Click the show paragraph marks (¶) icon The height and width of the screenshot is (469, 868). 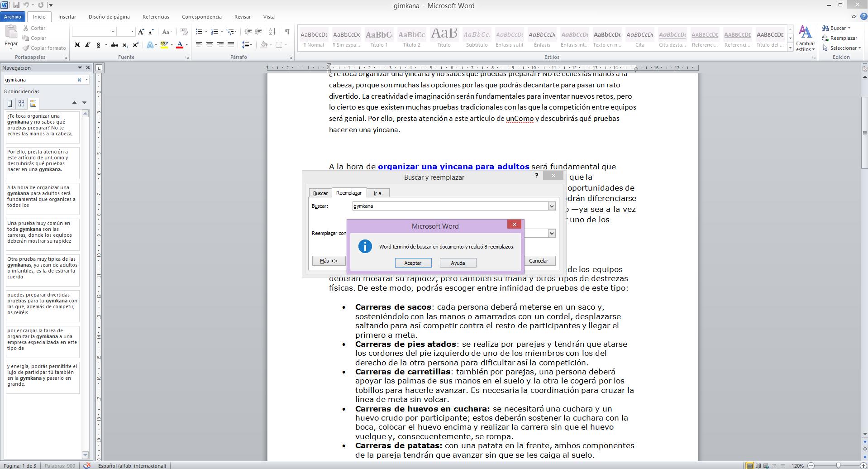pyautogui.click(x=287, y=32)
